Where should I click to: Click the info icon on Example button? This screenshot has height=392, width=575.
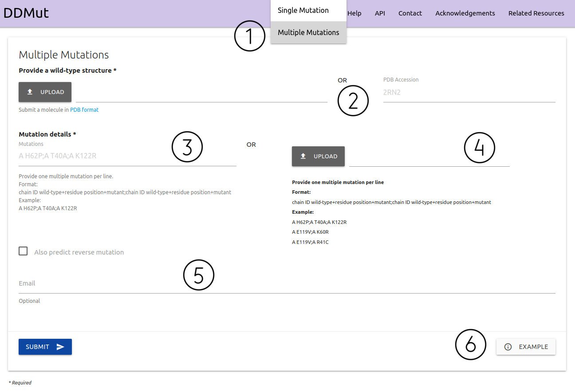point(508,347)
